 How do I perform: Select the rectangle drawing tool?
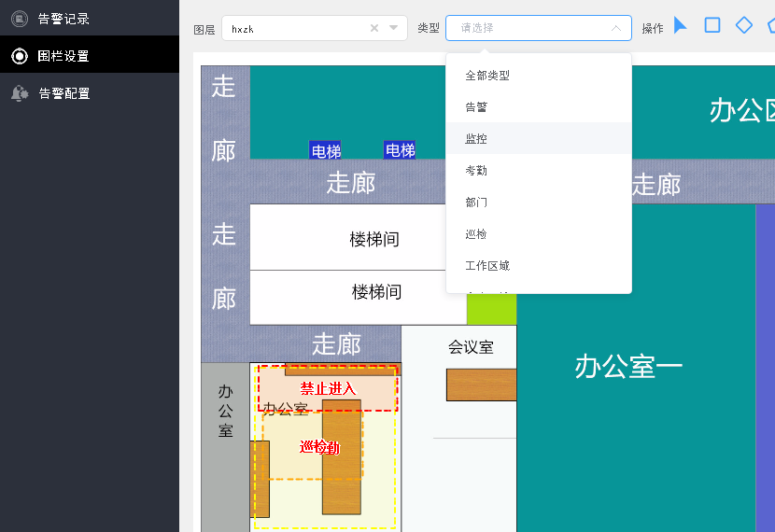coord(712,25)
